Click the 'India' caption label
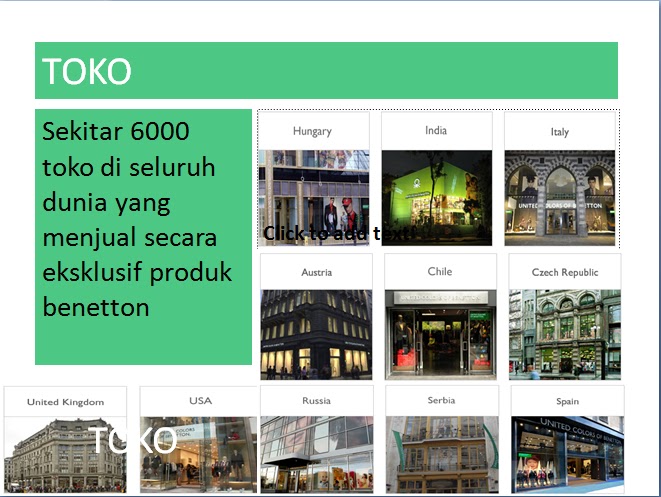The image size is (661, 497). pos(436,130)
